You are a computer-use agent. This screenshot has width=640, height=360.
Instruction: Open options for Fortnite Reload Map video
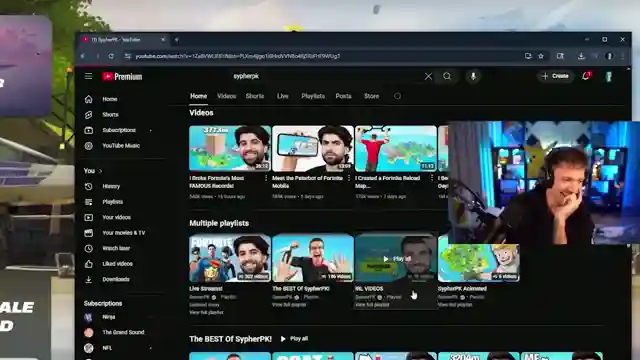pyautogui.click(x=432, y=178)
